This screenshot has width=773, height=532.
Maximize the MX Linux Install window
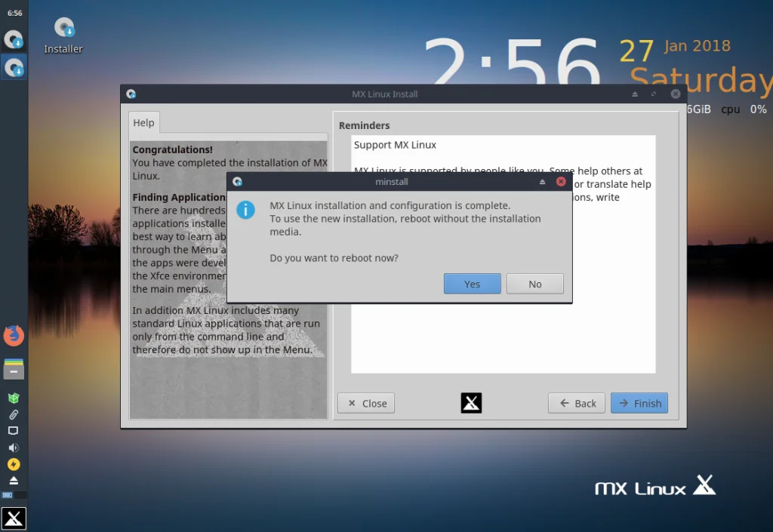click(654, 94)
